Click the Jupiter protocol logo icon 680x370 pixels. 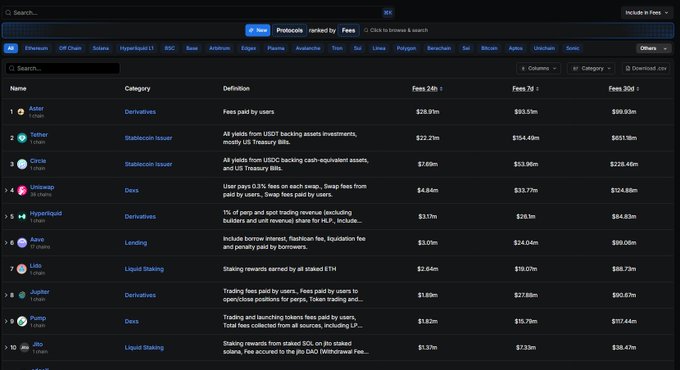pos(22,295)
